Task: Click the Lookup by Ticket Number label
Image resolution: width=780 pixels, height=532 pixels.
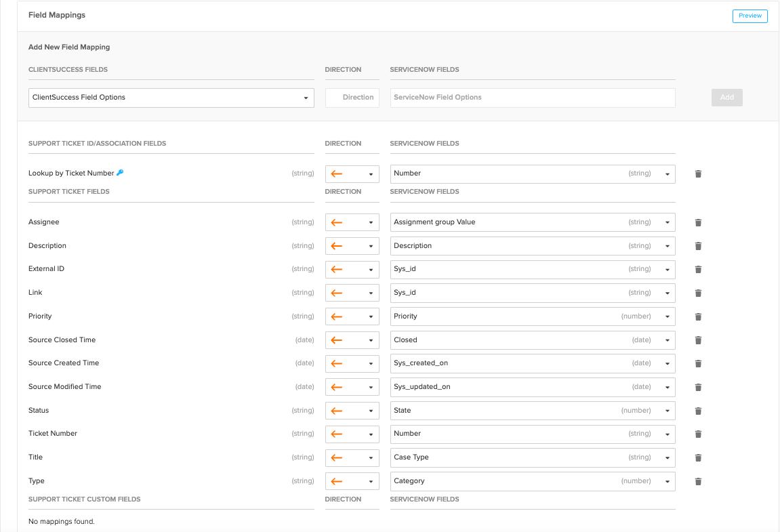Action: pos(71,173)
